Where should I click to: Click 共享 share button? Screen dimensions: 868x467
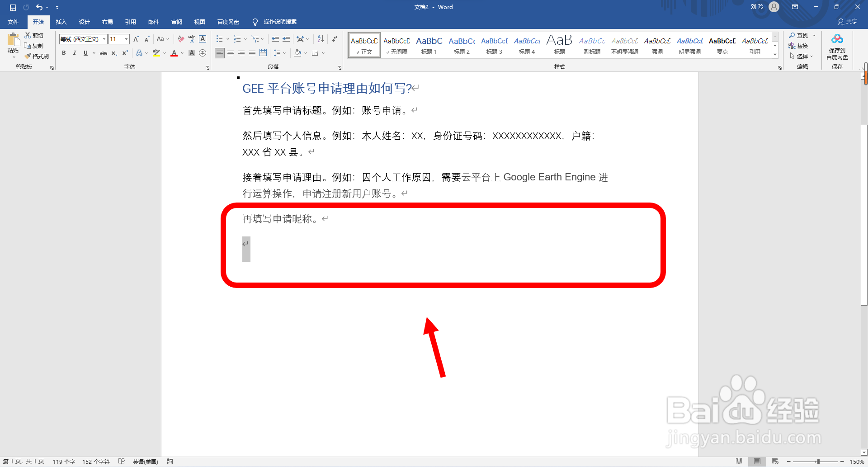847,22
